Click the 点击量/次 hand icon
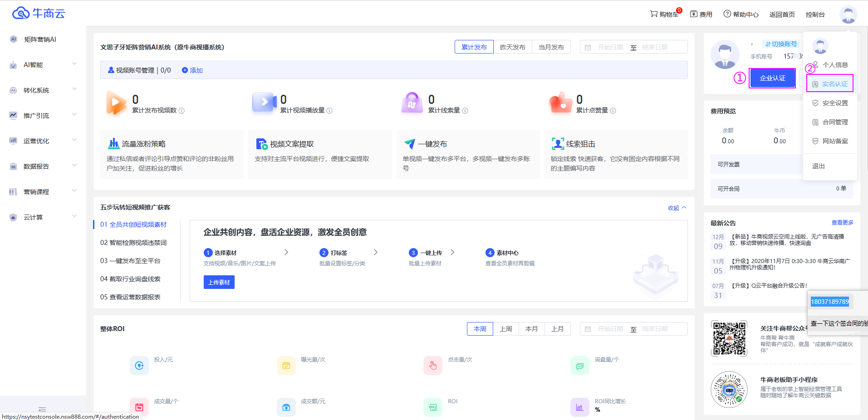Viewport: 868px width, 420px height. [433, 366]
